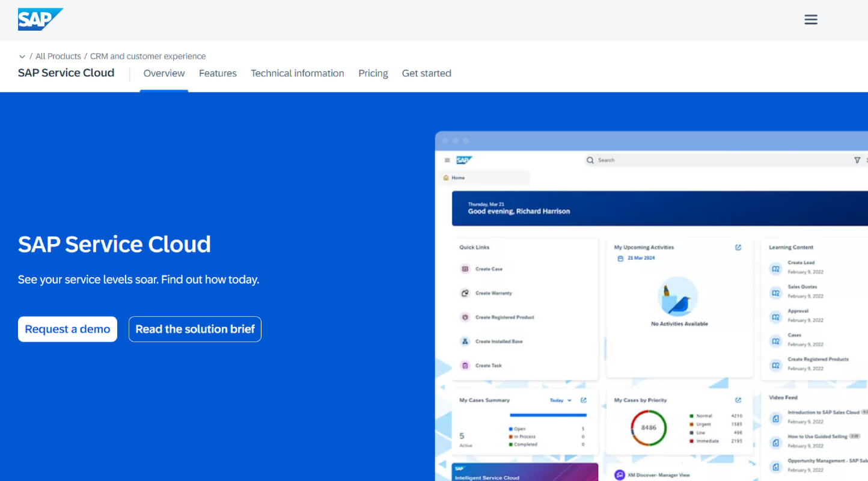Switch to the Features tab
Image resolution: width=868 pixels, height=481 pixels.
(218, 73)
